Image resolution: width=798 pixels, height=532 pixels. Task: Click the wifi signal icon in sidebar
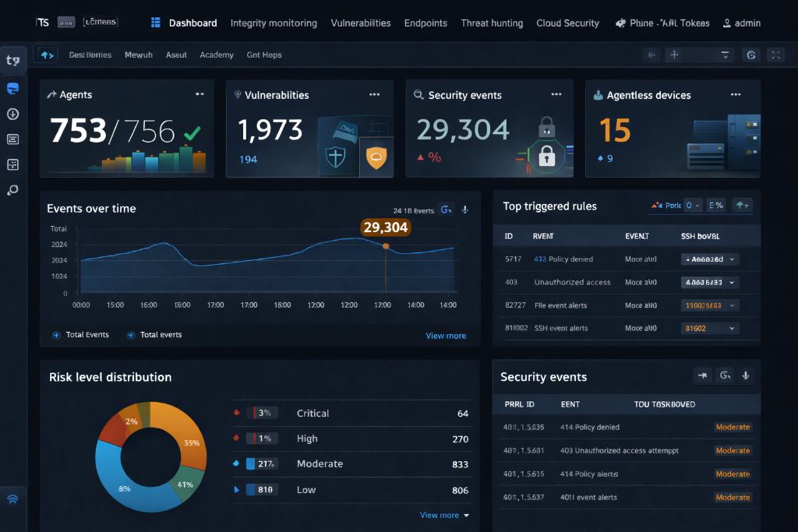(12, 499)
